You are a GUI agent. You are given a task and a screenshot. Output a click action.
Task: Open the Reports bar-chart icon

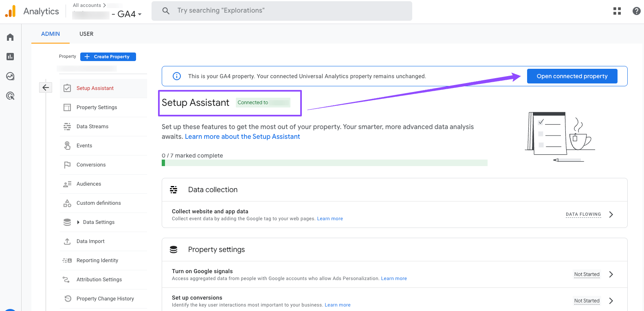pyautogui.click(x=10, y=57)
